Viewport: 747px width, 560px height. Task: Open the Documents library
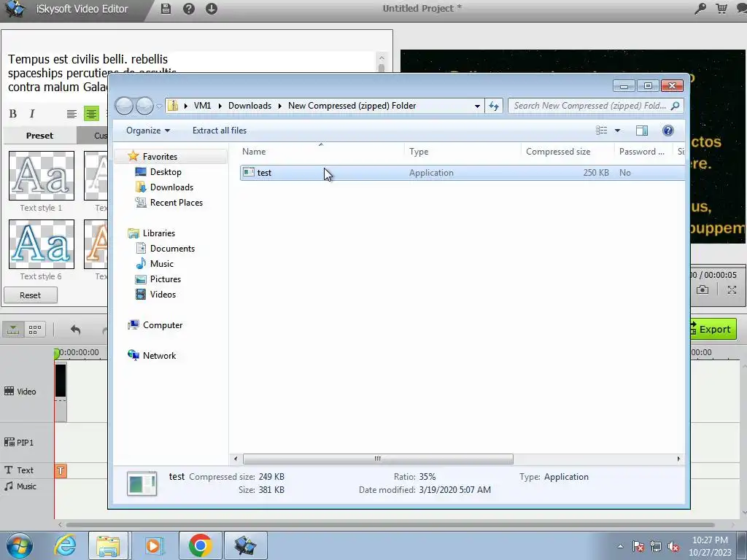pos(172,249)
